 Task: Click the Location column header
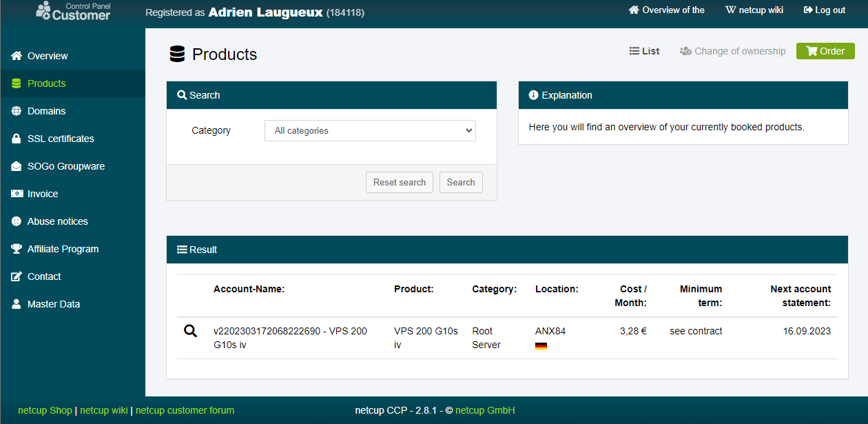(x=557, y=289)
